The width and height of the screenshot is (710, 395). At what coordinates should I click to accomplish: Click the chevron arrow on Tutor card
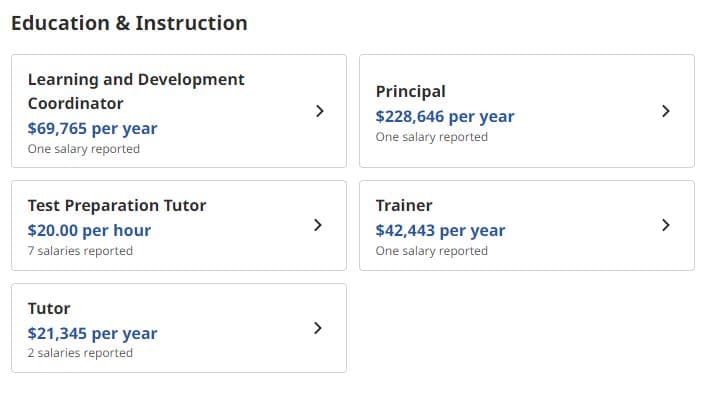pos(318,328)
